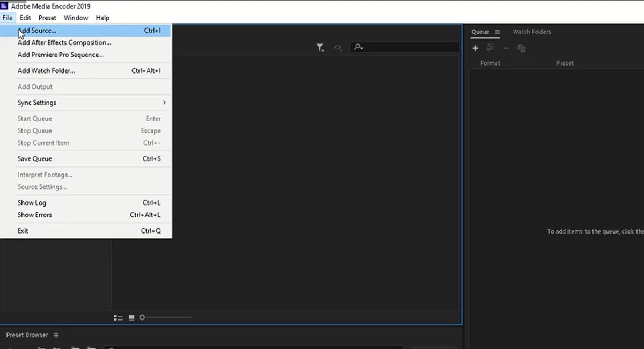The image size is (644, 349).
Task: Open the filter icon above the source list
Action: coord(319,47)
